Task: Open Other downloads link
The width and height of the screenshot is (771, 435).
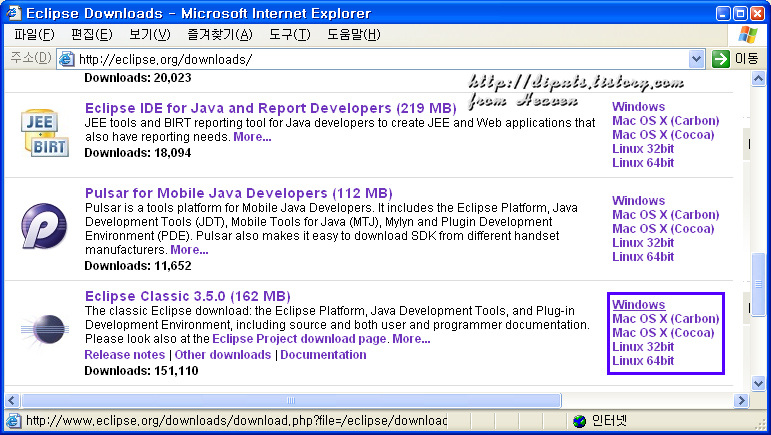Action: tap(223, 355)
